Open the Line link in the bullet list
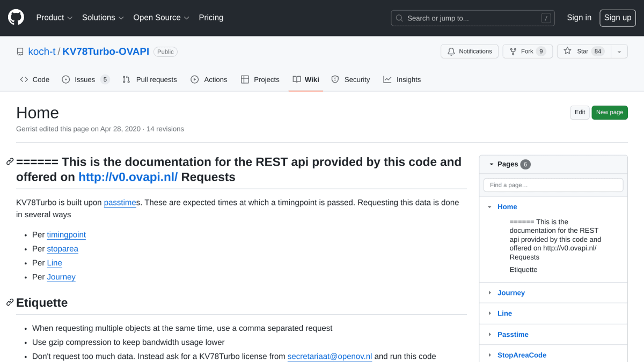 (55, 263)
